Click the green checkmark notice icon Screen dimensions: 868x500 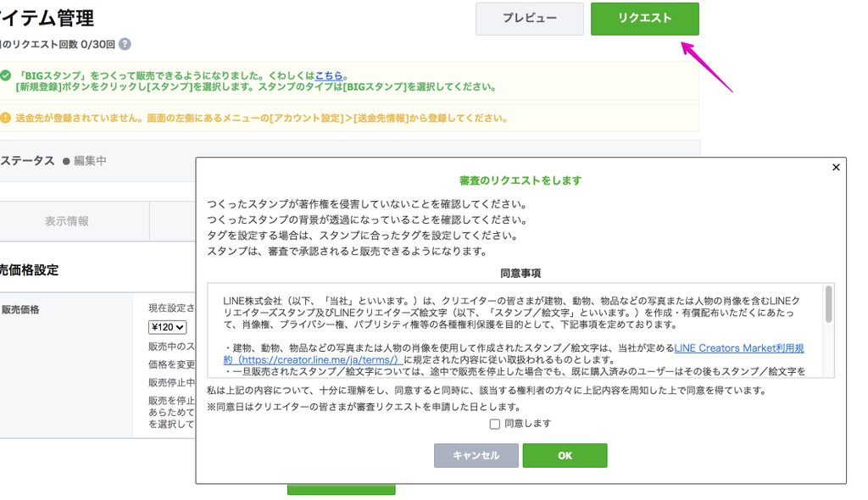[6, 76]
